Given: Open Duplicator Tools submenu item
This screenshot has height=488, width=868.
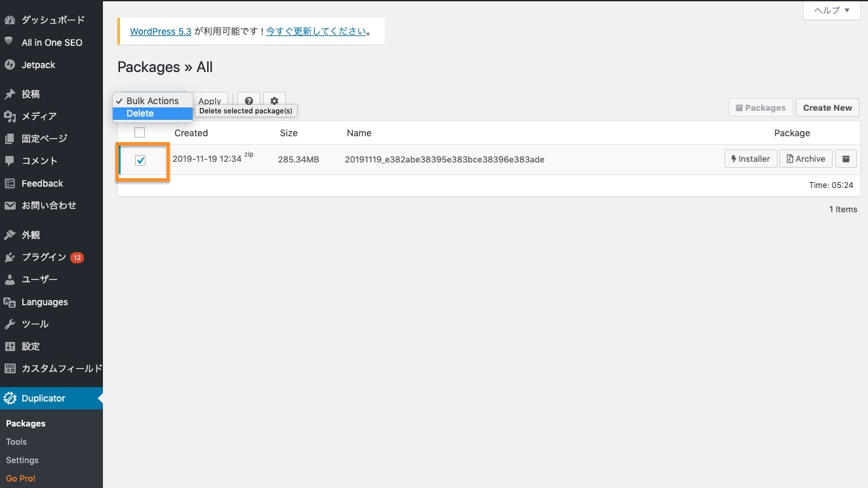Looking at the screenshot, I should click(x=16, y=441).
